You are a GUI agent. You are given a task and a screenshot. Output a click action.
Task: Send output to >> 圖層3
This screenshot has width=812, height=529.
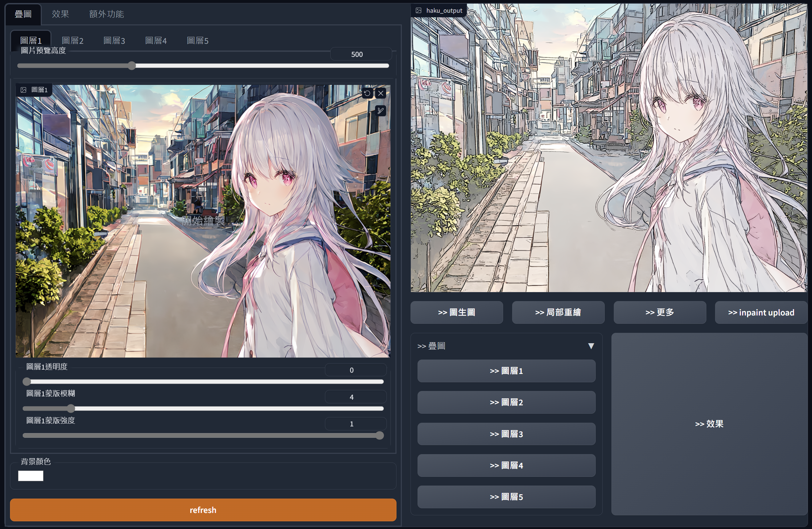pyautogui.click(x=506, y=434)
